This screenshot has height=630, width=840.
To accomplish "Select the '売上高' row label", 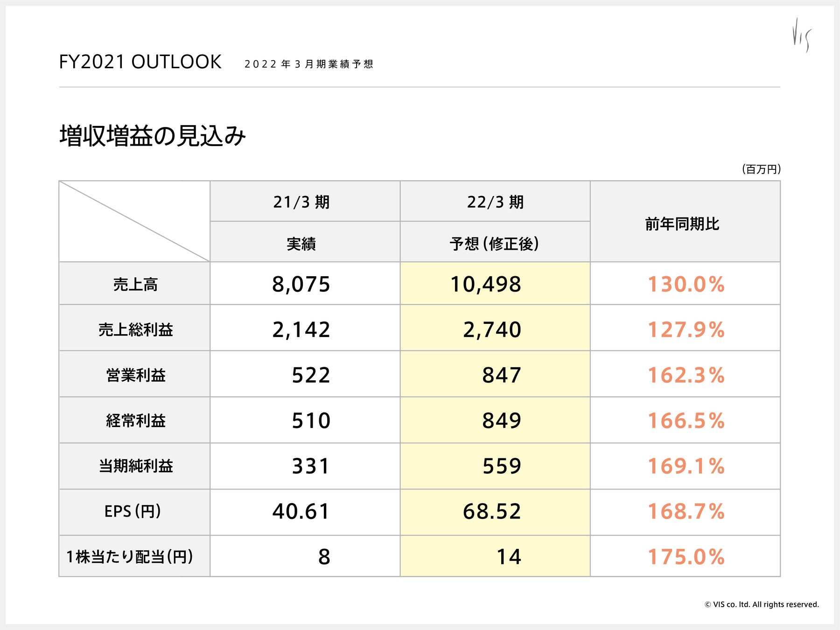I will pyautogui.click(x=135, y=284).
